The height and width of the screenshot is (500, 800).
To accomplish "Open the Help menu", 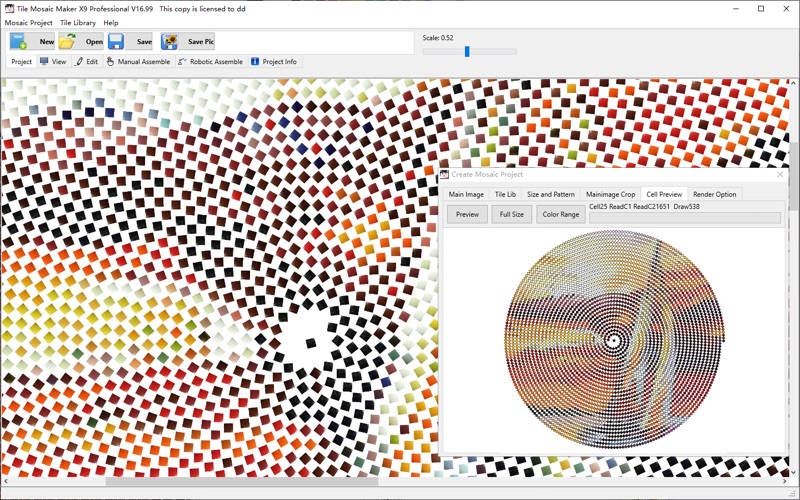I will [111, 23].
